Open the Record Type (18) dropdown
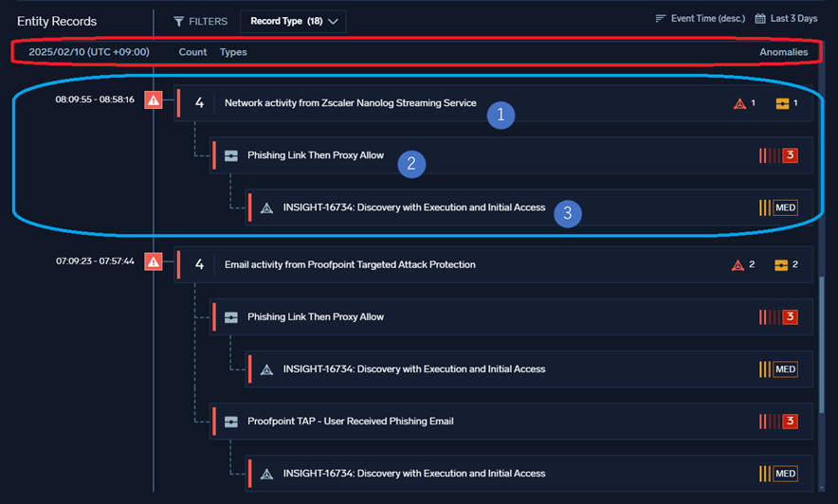838x504 pixels. click(293, 22)
